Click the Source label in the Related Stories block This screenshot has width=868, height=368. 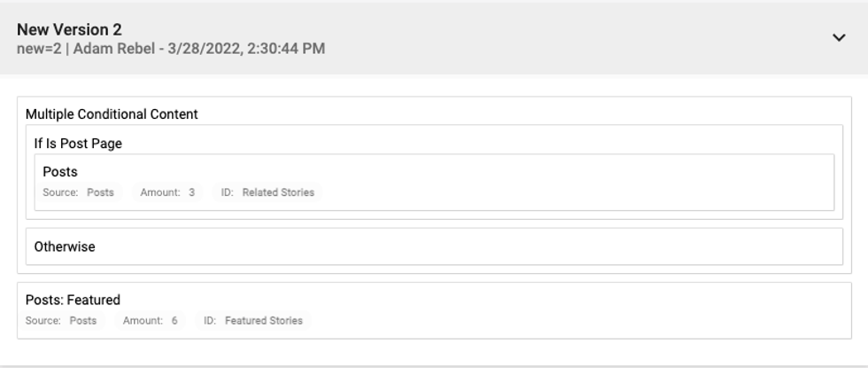coord(60,192)
